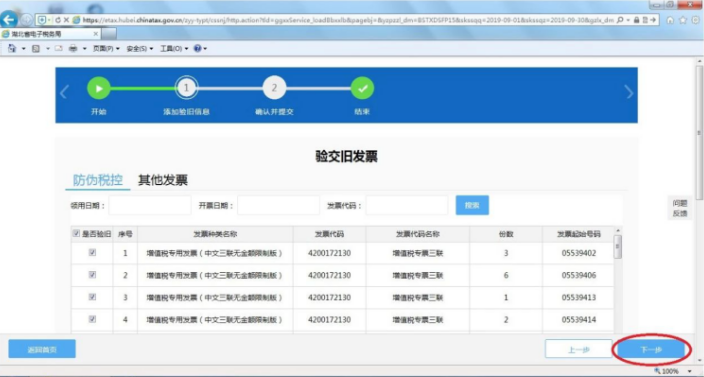Click the right chevron on the step banner
The width and height of the screenshot is (704, 377).
(629, 92)
